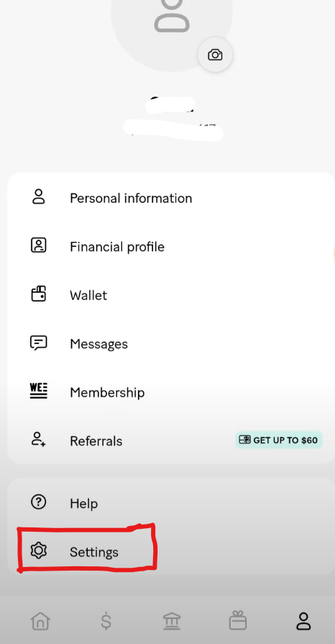Click the chat bubble Messages icon

coord(39,343)
